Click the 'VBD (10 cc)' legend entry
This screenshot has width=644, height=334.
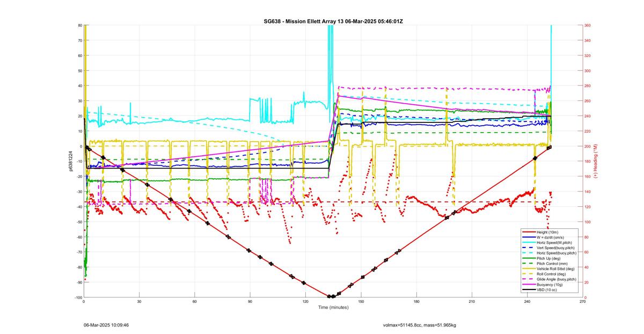tap(547, 290)
